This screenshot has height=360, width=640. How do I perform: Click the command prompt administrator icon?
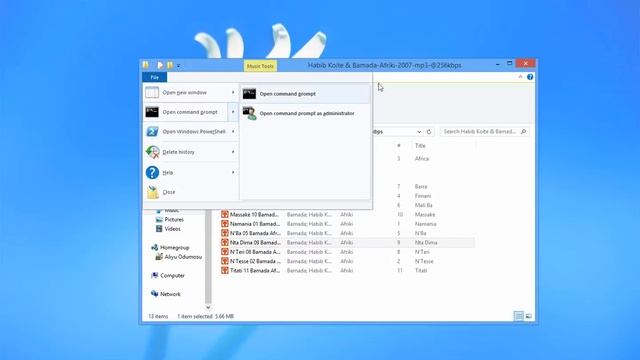point(249,113)
